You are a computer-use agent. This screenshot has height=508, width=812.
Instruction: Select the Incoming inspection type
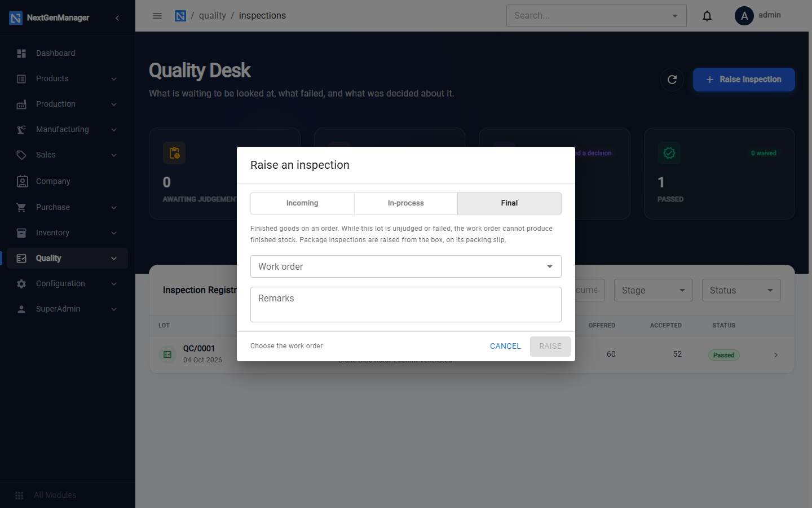(302, 203)
